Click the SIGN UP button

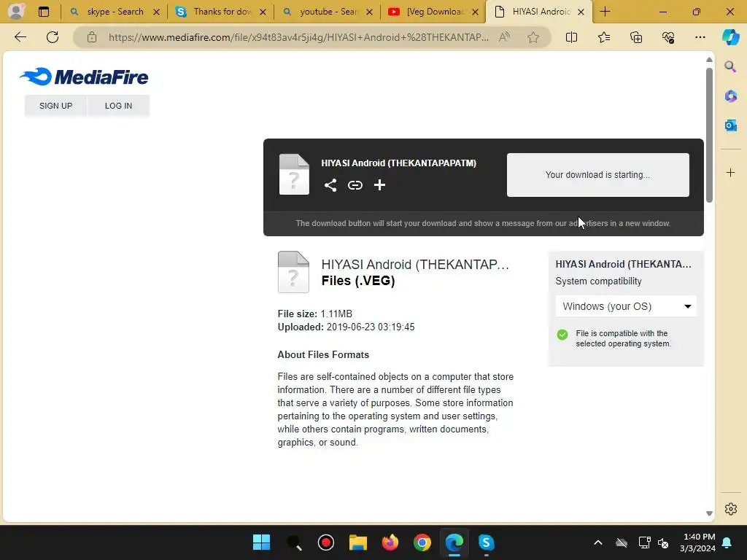(55, 106)
